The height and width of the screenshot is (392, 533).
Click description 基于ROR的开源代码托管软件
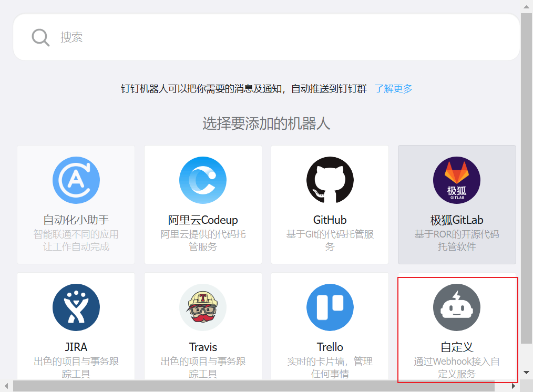(456, 240)
